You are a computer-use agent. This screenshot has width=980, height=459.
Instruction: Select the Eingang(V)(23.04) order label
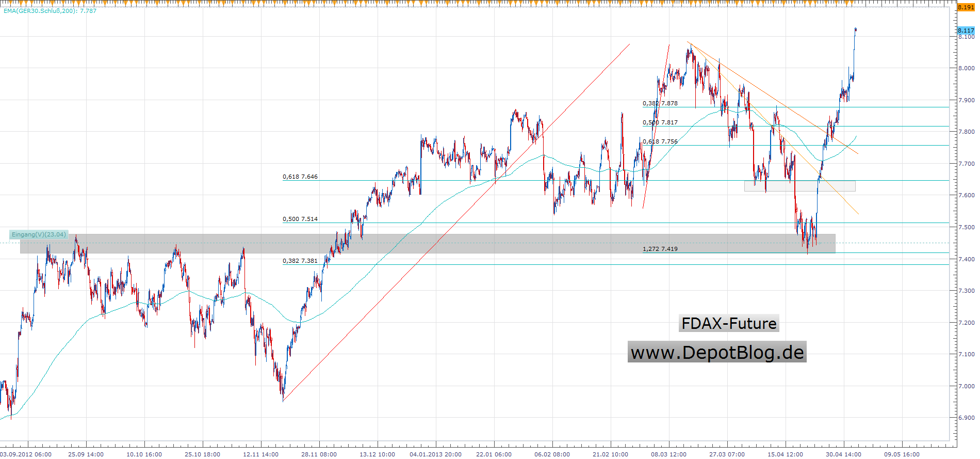[39, 234]
